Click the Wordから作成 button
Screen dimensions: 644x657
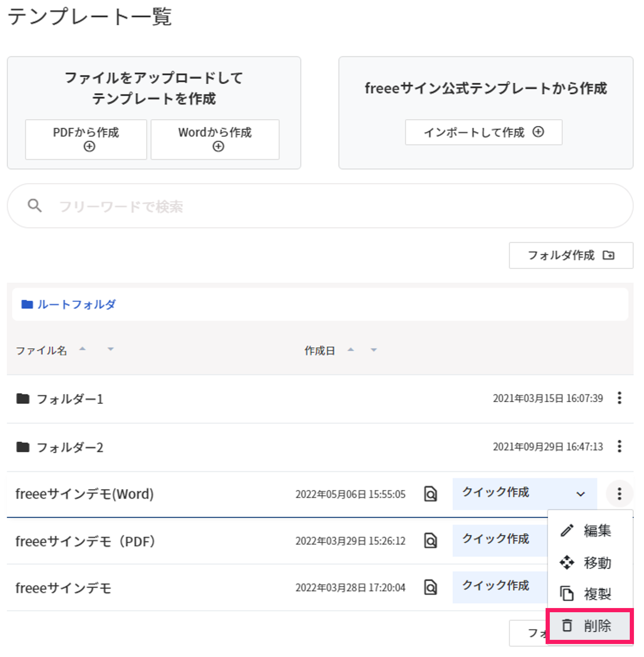tap(215, 139)
